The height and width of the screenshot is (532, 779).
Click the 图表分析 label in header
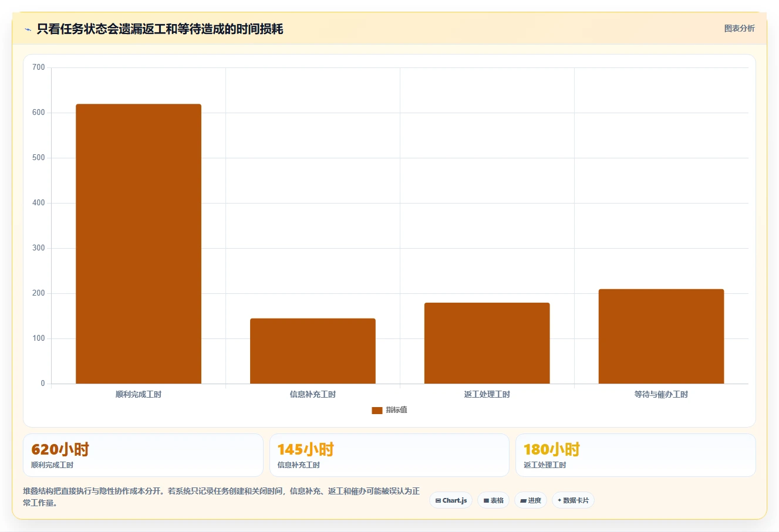739,28
